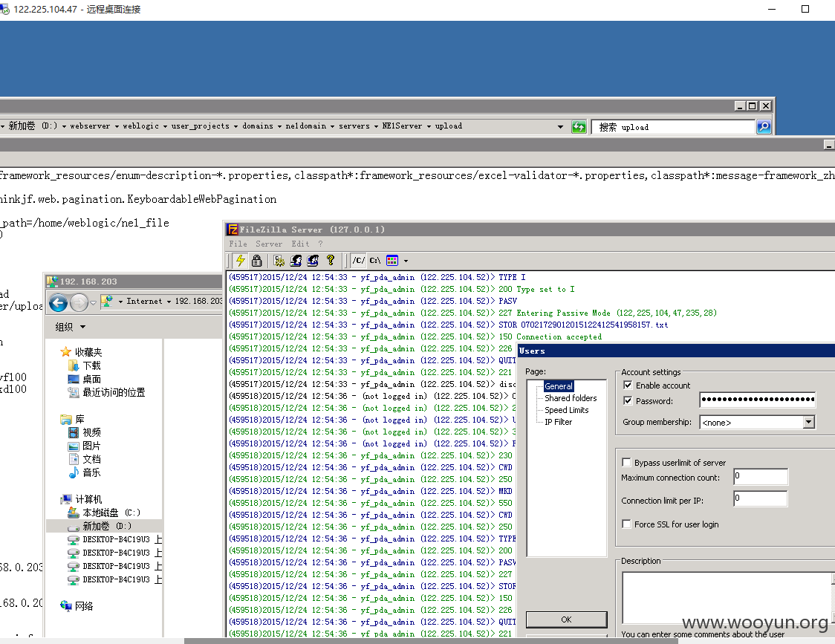
Task: Click the lock server padlock icon
Action: (x=257, y=261)
